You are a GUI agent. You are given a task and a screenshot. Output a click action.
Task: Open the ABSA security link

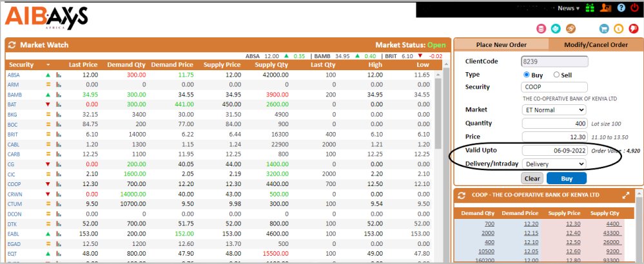click(x=14, y=75)
